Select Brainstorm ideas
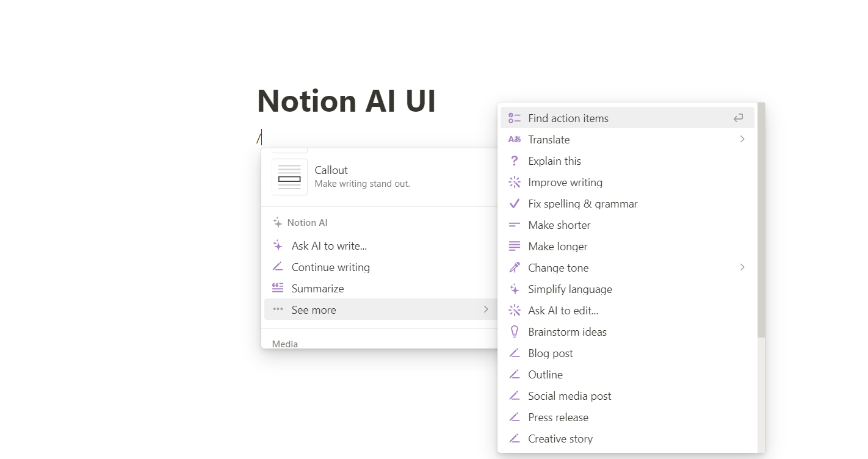The height and width of the screenshot is (459, 868). [627, 332]
